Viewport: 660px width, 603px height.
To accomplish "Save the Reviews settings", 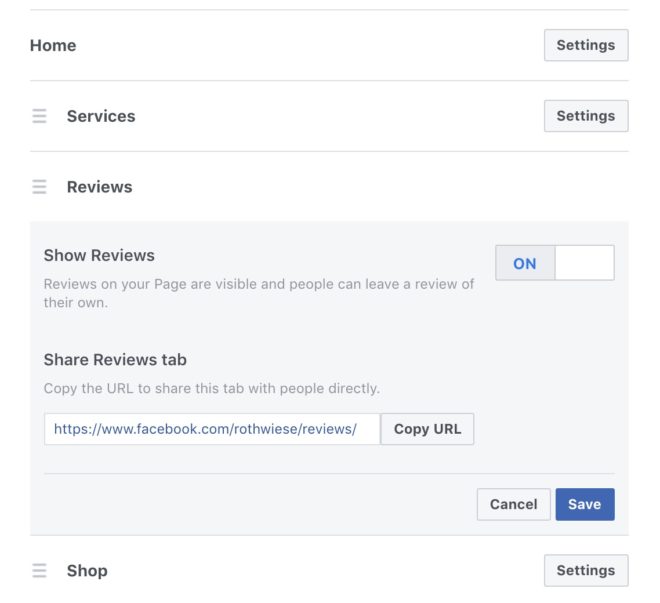I will [x=585, y=504].
